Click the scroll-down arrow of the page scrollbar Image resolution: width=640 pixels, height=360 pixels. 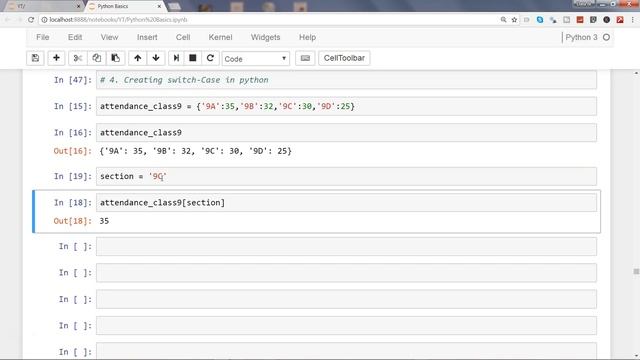click(636, 356)
